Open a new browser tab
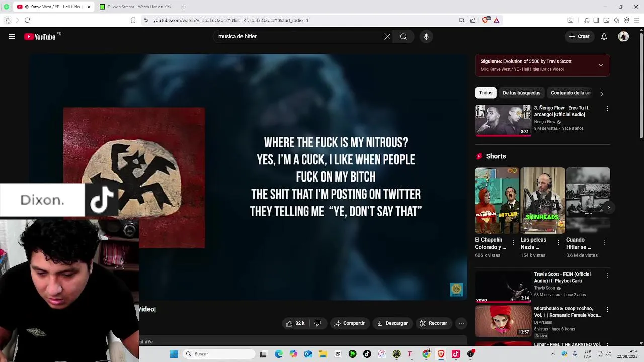Image resolution: width=644 pixels, height=362 pixels. point(184,7)
